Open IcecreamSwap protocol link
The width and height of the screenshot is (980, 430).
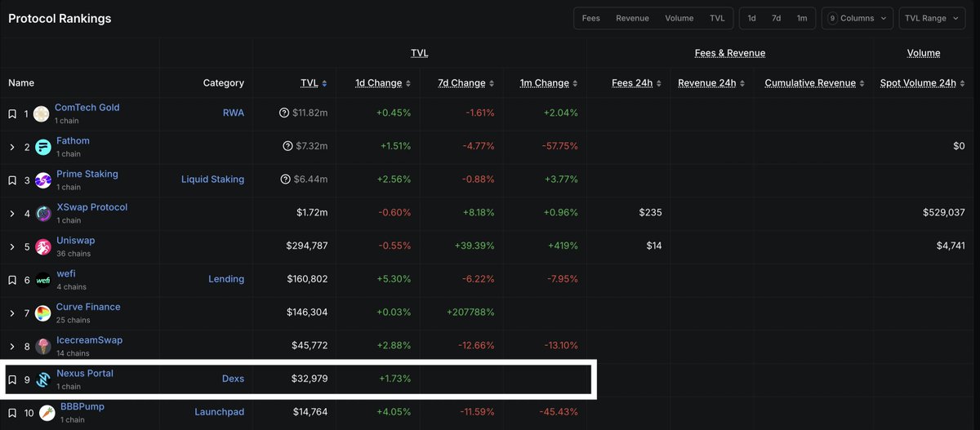[89, 340]
